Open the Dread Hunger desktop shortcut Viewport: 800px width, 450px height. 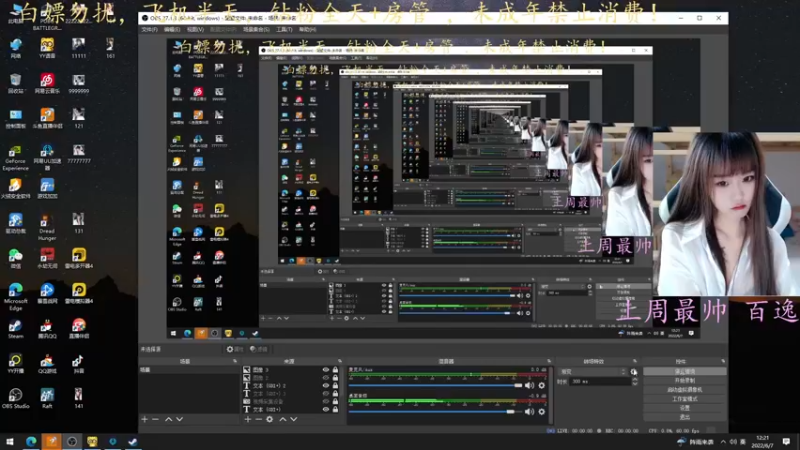(47, 227)
